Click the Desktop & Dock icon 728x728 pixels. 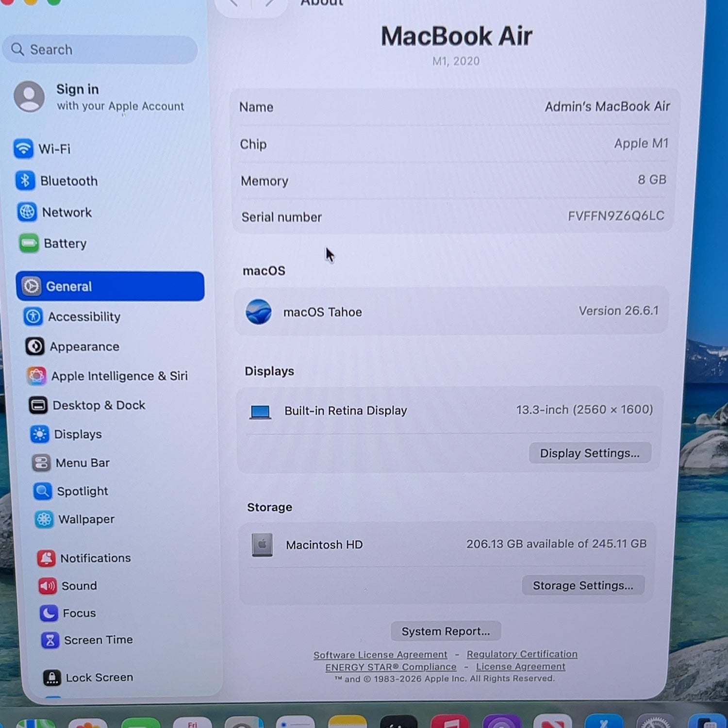tap(38, 405)
